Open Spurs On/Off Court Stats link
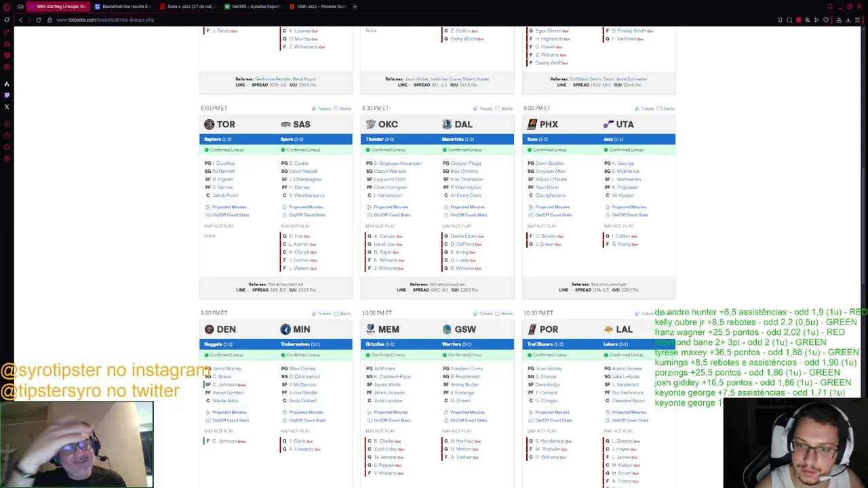The image size is (868, 488). point(304,215)
